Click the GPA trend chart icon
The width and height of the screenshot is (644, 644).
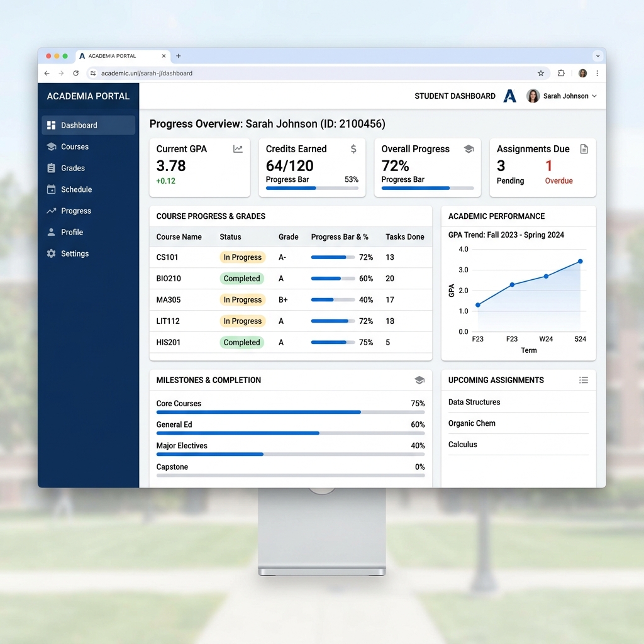pyautogui.click(x=238, y=148)
